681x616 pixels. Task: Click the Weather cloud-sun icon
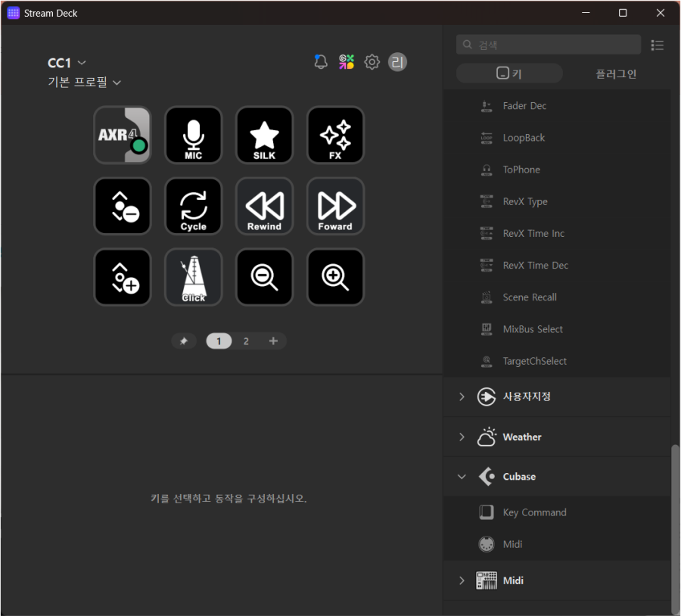487,437
